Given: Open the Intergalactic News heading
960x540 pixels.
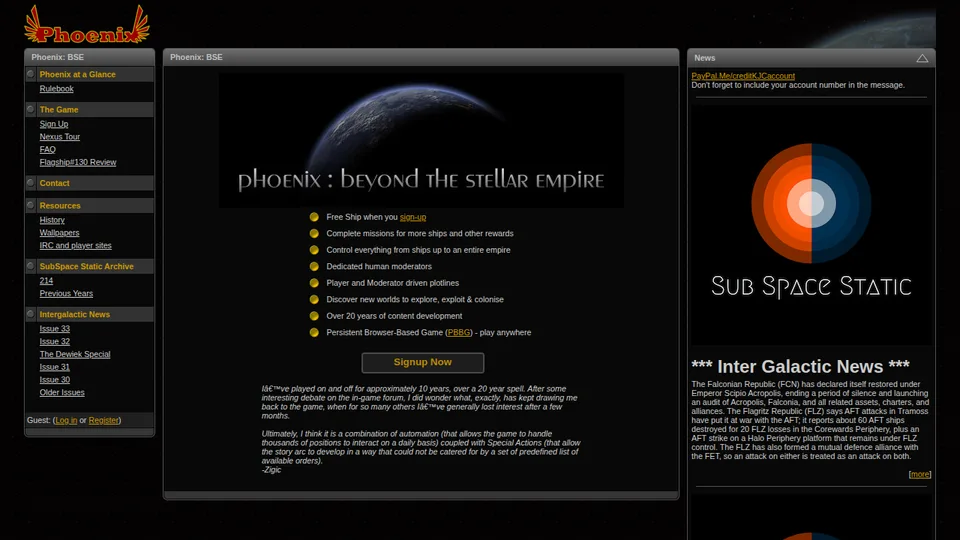Looking at the screenshot, I should coord(75,314).
